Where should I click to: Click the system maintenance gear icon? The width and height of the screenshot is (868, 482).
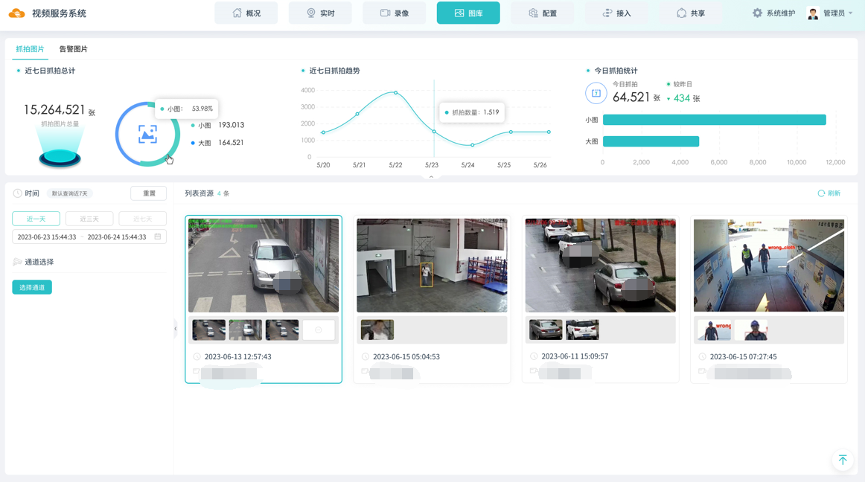pos(757,13)
